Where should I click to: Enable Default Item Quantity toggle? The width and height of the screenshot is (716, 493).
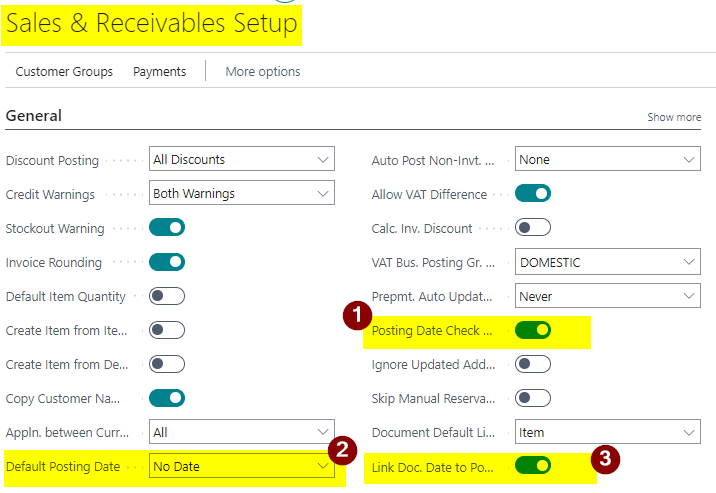pos(167,296)
